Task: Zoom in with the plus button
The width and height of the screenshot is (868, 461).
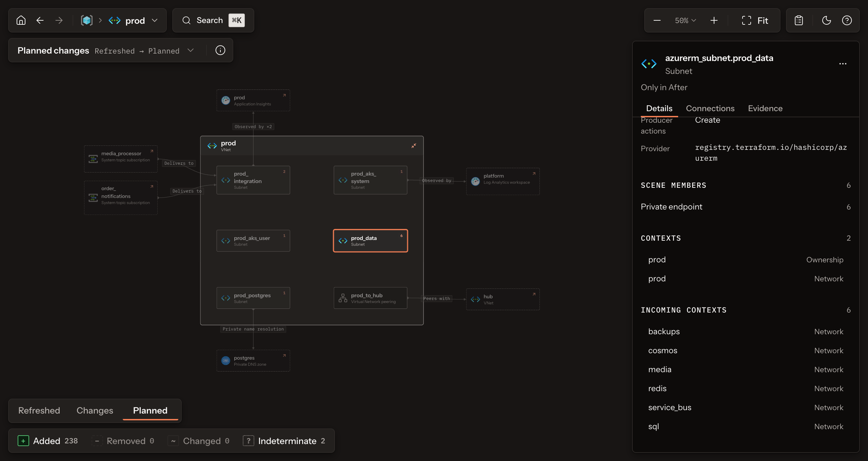Action: (x=714, y=20)
